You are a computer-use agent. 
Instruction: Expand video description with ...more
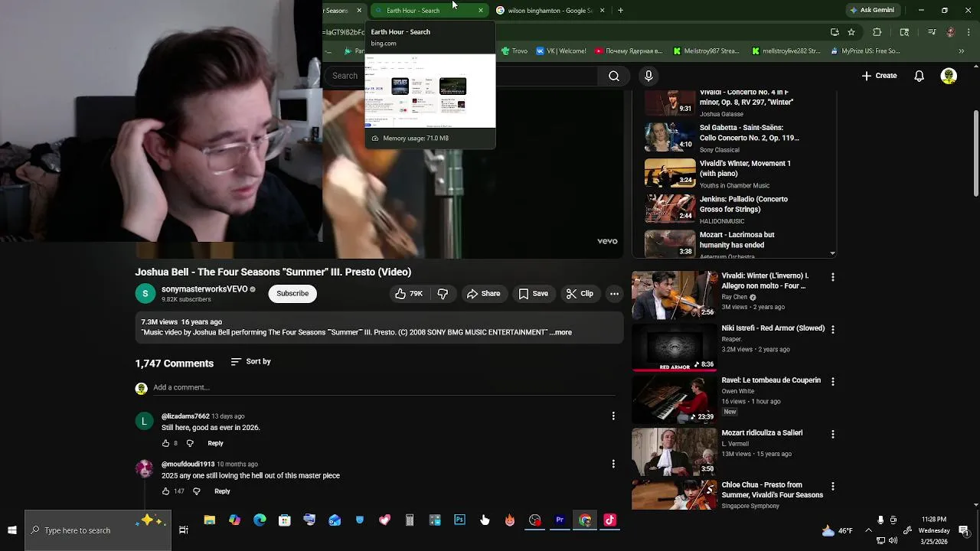point(560,333)
